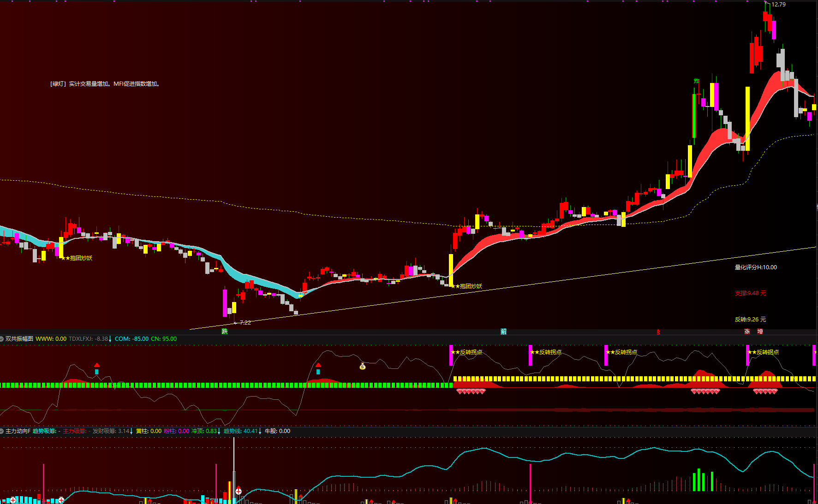Click the 量化评分H:10.00 score text
Screen dimensions: 818x504
(x=756, y=267)
